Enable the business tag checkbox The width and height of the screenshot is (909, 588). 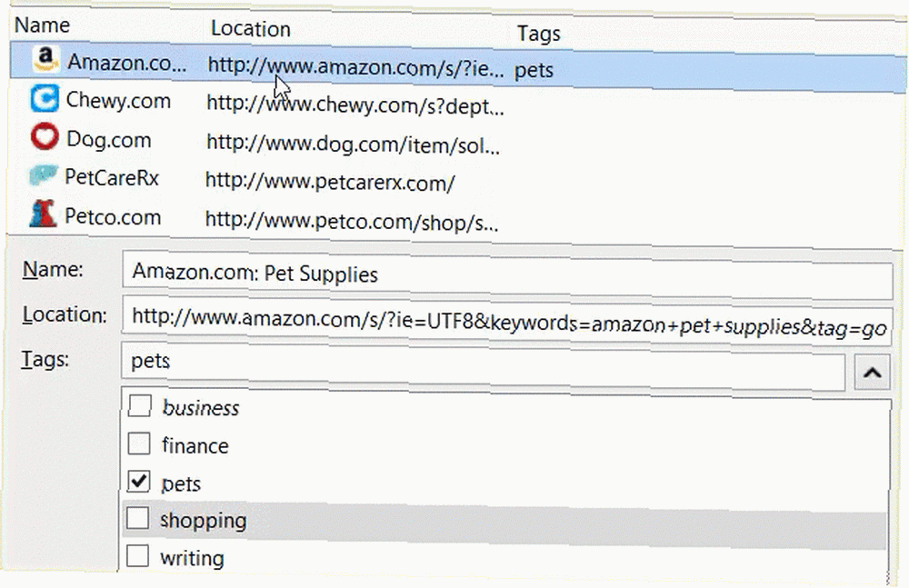pos(140,406)
